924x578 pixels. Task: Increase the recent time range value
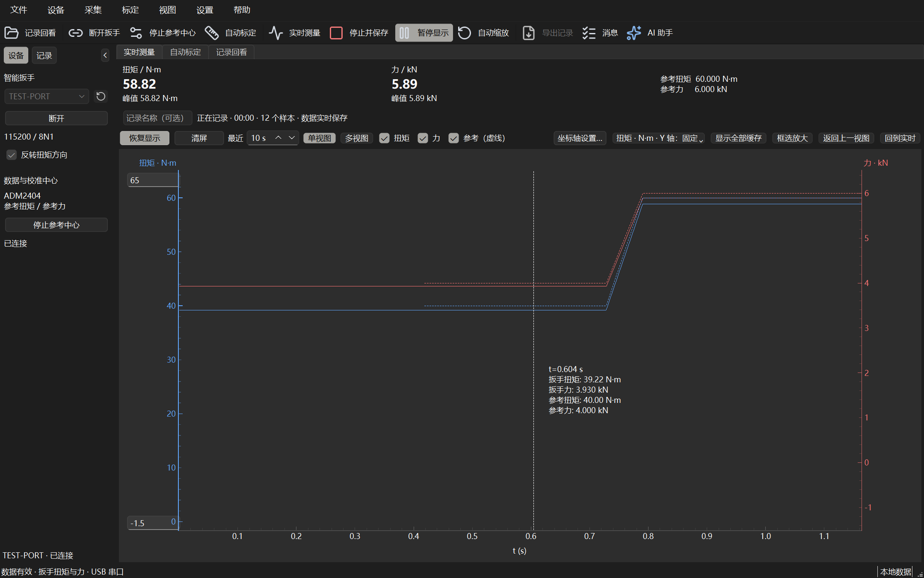click(278, 138)
